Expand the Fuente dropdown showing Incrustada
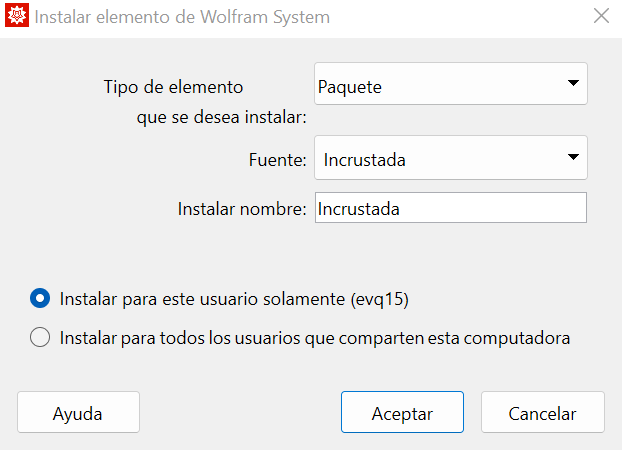Image resolution: width=622 pixels, height=450 pixels. [x=450, y=159]
